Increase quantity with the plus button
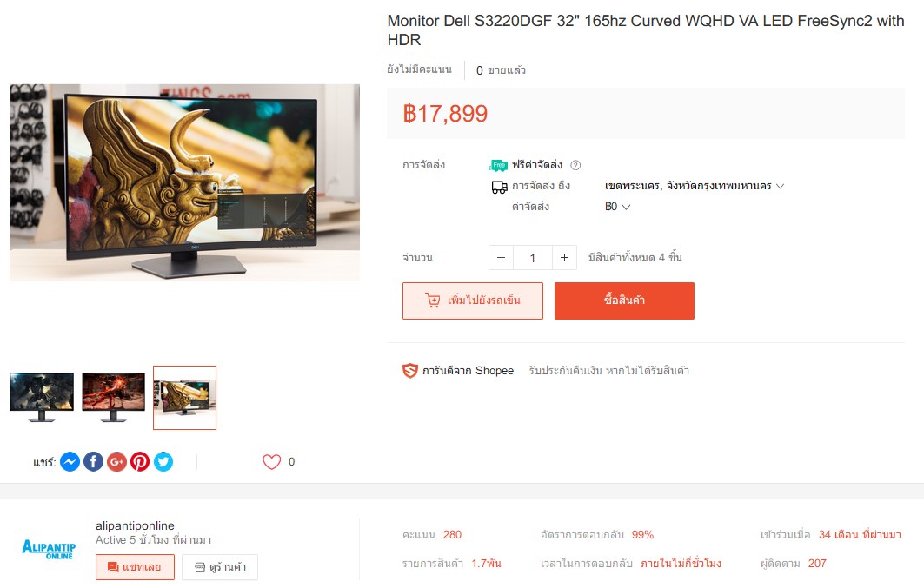This screenshot has width=924, height=588. (x=564, y=258)
